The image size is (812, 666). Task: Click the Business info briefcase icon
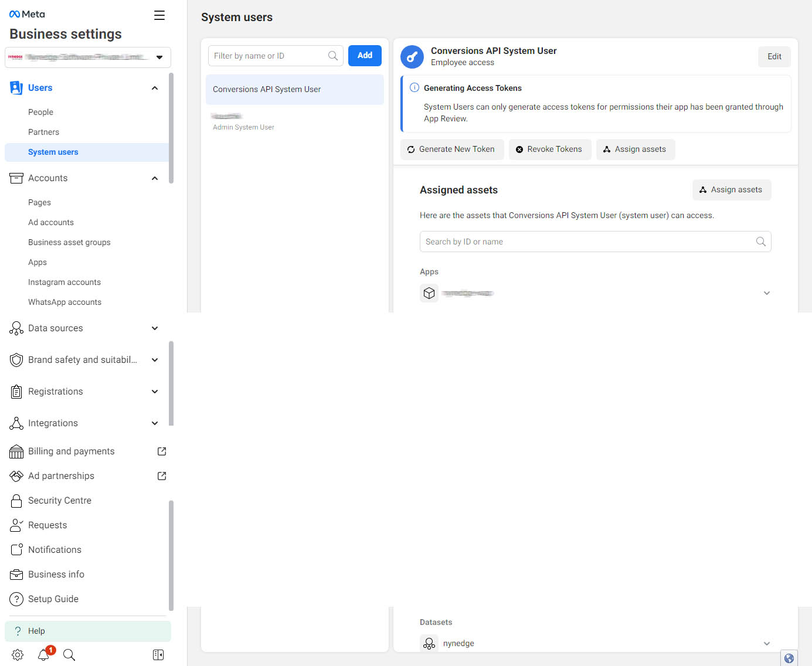pyautogui.click(x=16, y=575)
